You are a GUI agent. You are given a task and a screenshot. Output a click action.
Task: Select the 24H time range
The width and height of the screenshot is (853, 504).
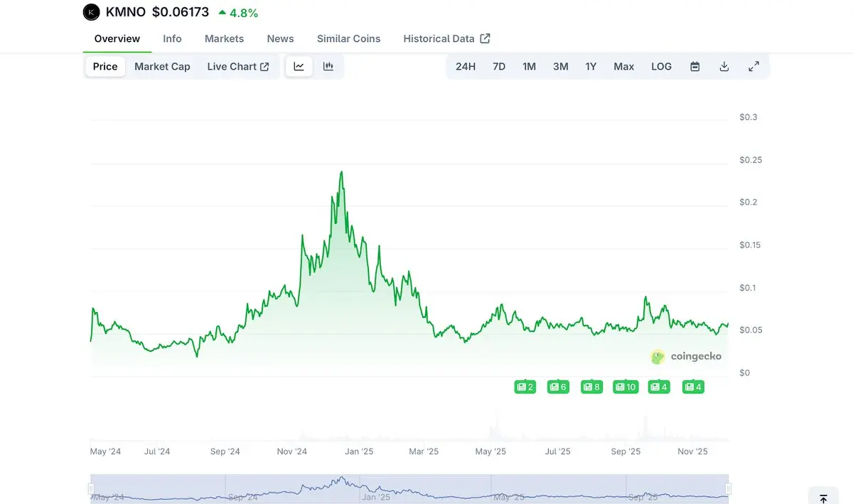466,67
